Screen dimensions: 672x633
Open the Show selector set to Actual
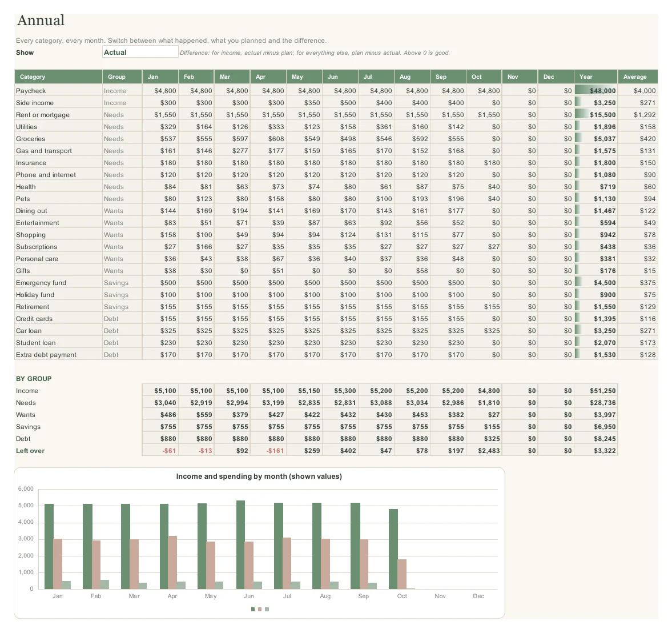(140, 53)
